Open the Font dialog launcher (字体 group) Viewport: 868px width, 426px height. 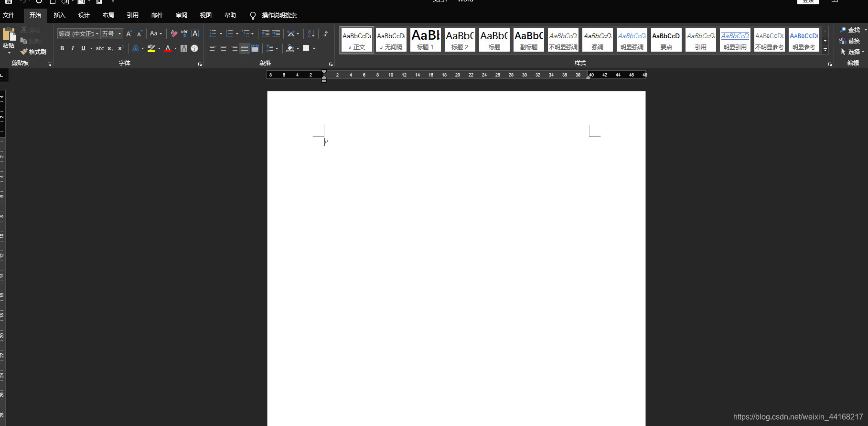coord(200,64)
